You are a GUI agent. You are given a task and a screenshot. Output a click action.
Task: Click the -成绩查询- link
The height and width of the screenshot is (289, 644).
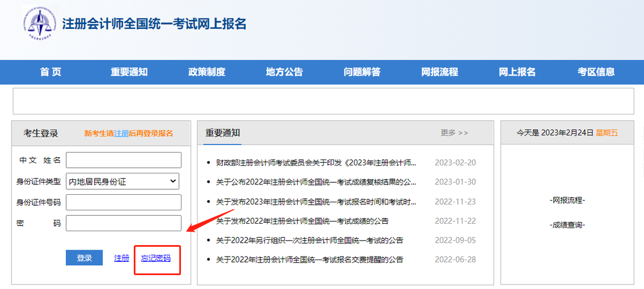pyautogui.click(x=567, y=225)
